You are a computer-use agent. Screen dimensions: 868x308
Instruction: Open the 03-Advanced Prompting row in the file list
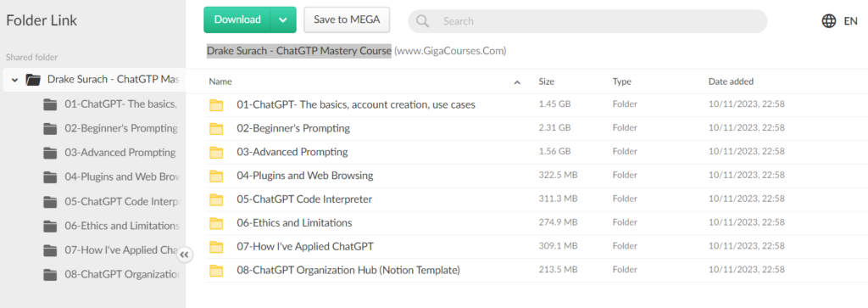click(x=537, y=152)
